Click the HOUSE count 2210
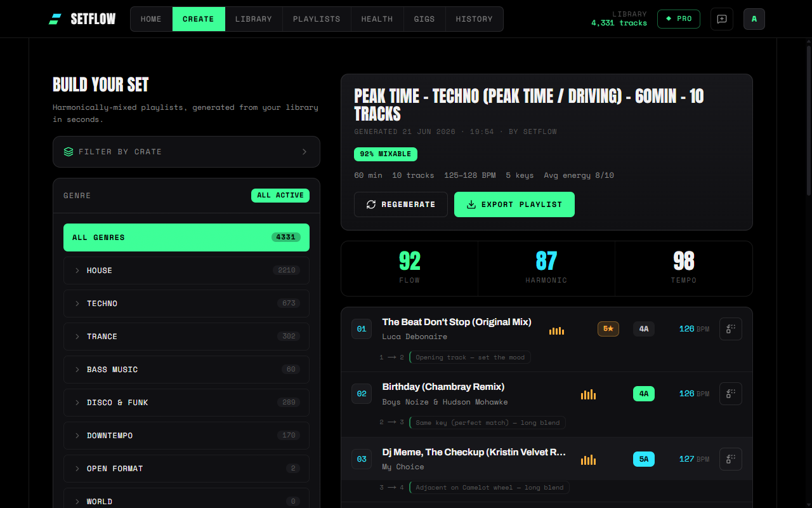Screen dimensions: 812x508 click(x=287, y=271)
